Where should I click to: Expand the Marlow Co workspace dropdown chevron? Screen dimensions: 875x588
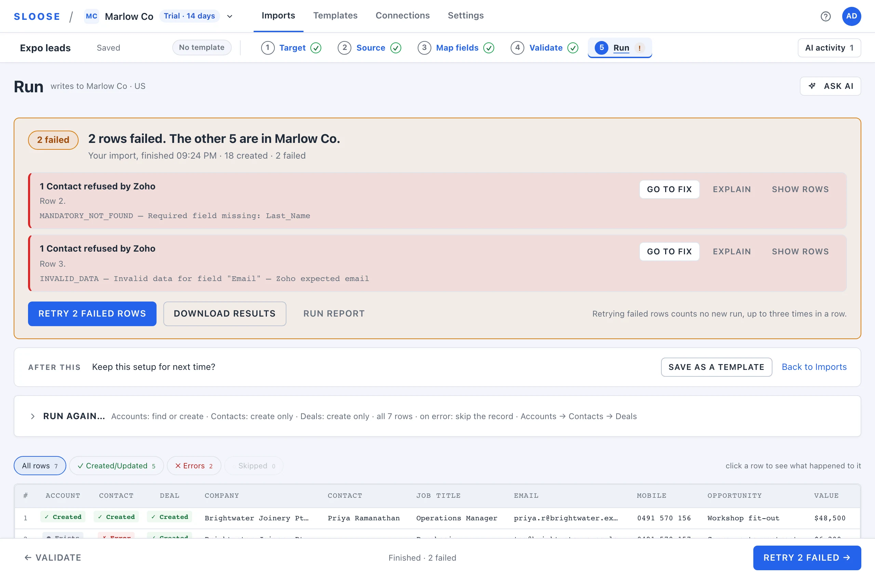(x=230, y=16)
